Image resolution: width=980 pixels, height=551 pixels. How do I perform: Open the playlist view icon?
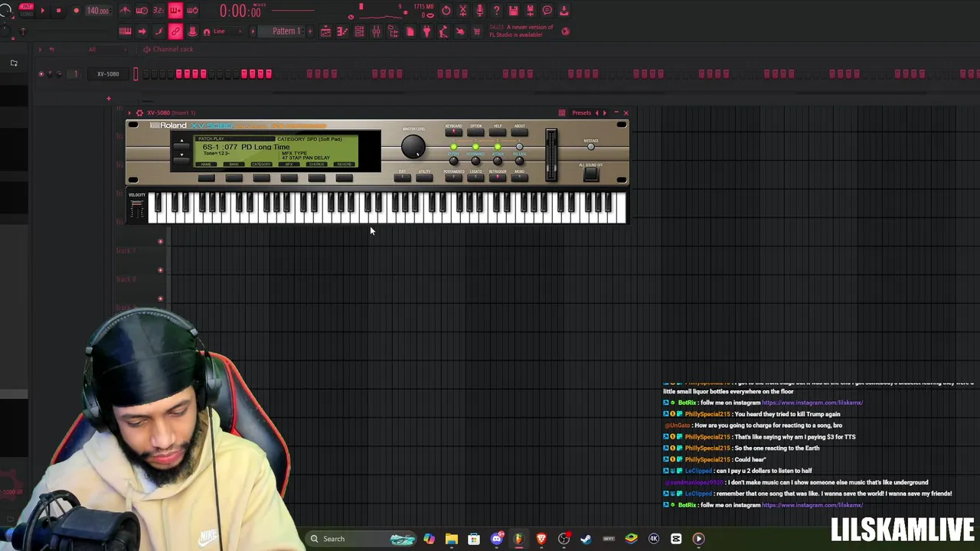325,31
